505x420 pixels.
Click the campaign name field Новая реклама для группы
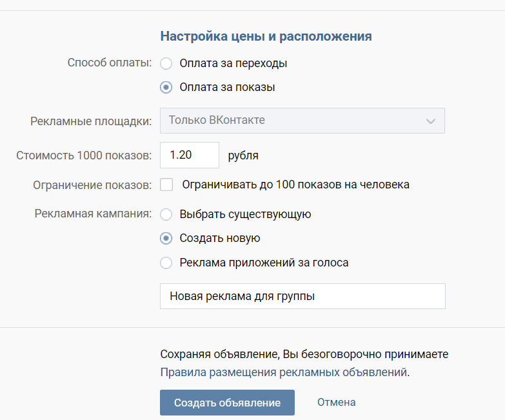(302, 296)
